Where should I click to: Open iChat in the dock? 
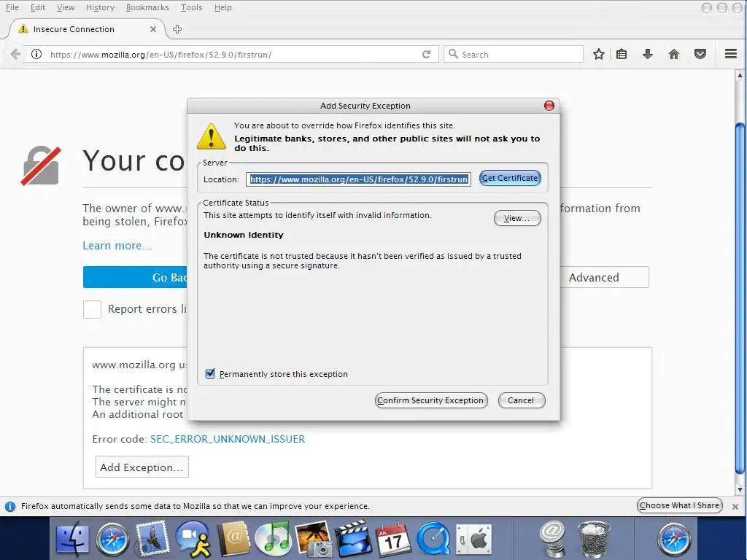click(193, 540)
